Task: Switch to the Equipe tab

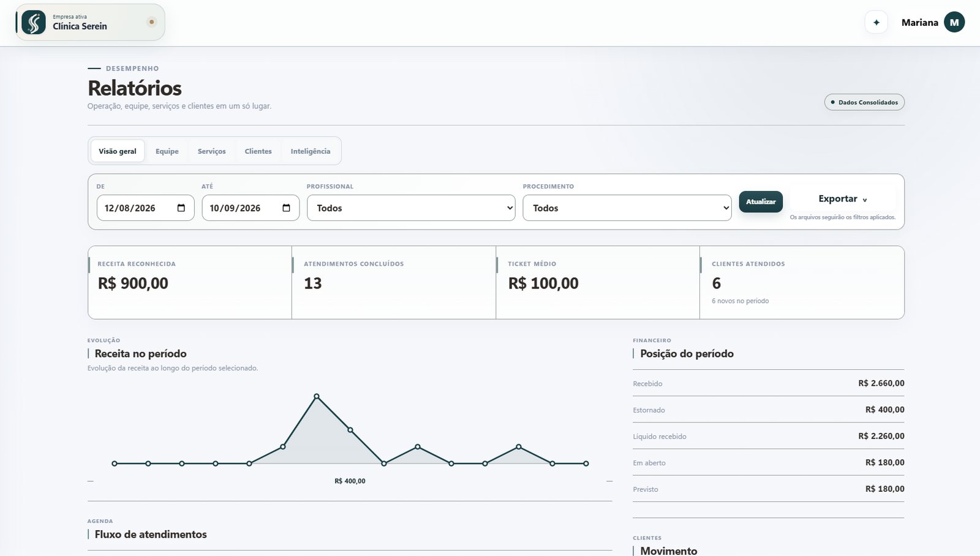Action: click(x=167, y=151)
